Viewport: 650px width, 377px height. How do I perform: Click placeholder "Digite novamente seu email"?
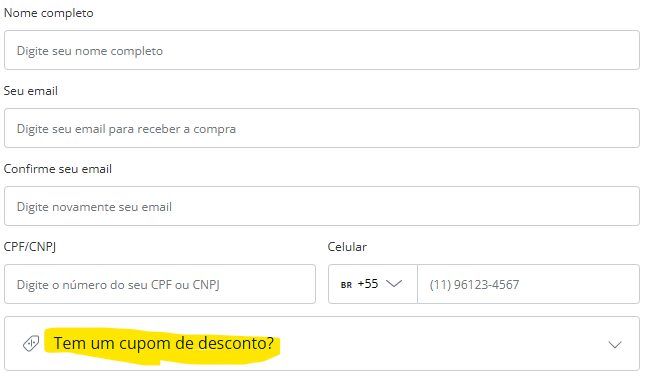(94, 207)
